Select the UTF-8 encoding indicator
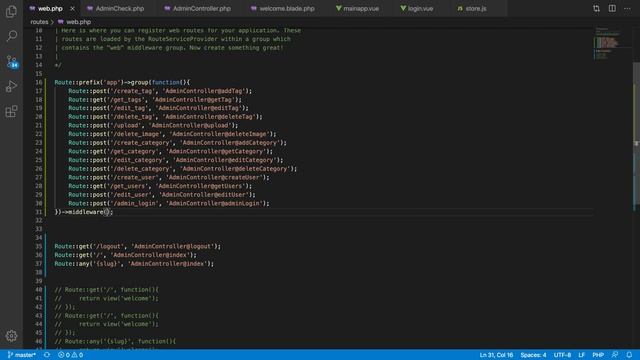 point(562,355)
